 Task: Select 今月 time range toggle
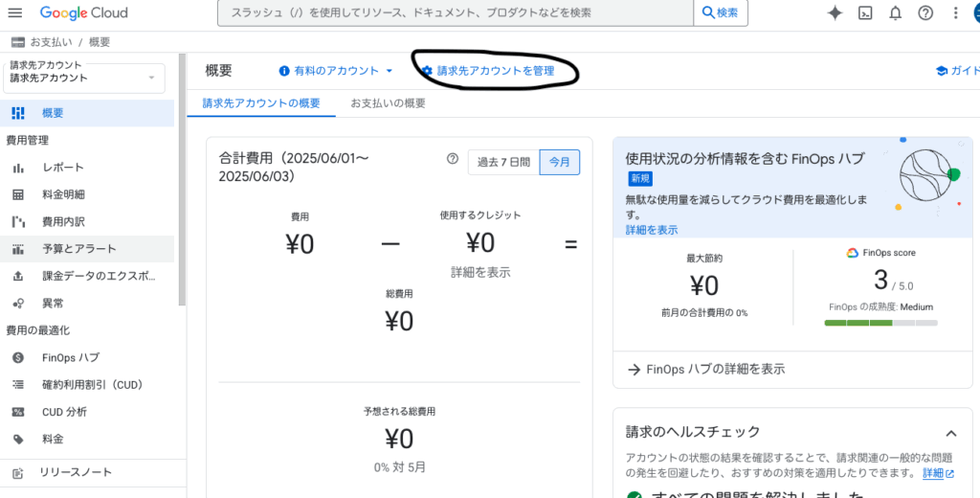(560, 163)
